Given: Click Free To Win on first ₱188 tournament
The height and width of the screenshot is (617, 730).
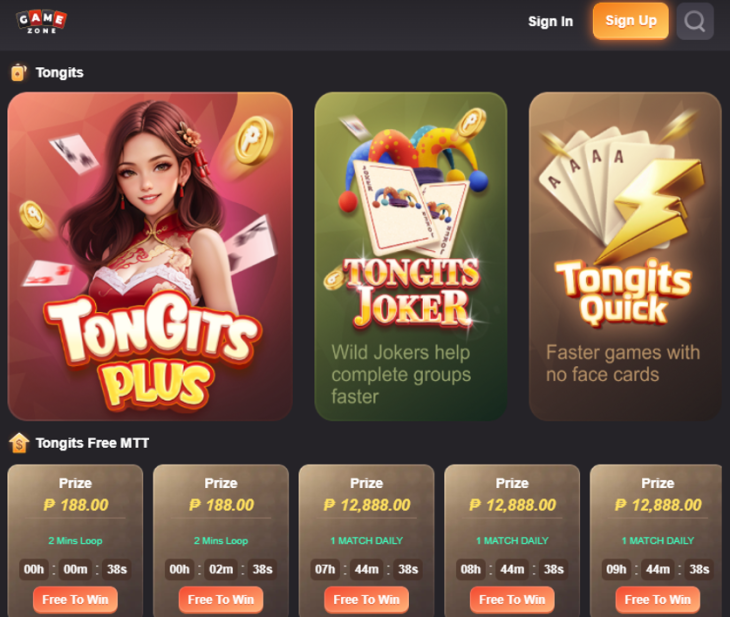Looking at the screenshot, I should [x=75, y=599].
